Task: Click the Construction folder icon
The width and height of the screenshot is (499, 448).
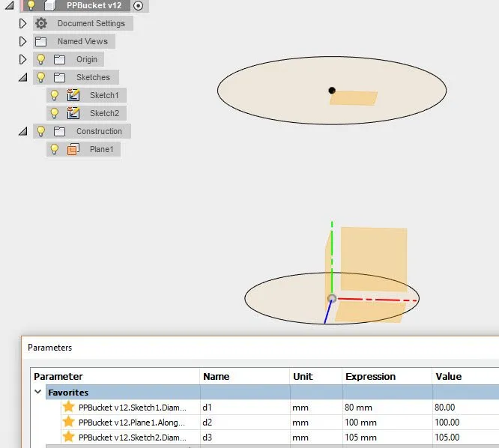Action: pyautogui.click(x=59, y=131)
